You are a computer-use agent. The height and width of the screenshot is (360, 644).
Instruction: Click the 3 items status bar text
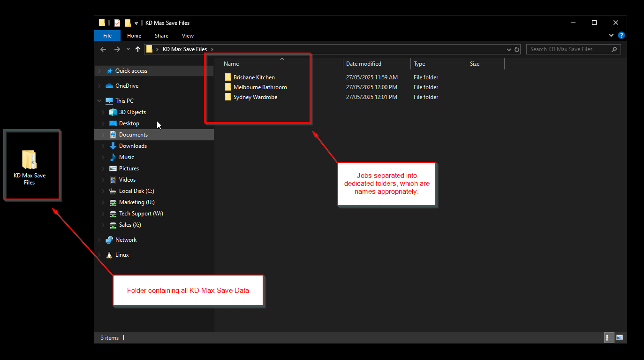[110, 338]
